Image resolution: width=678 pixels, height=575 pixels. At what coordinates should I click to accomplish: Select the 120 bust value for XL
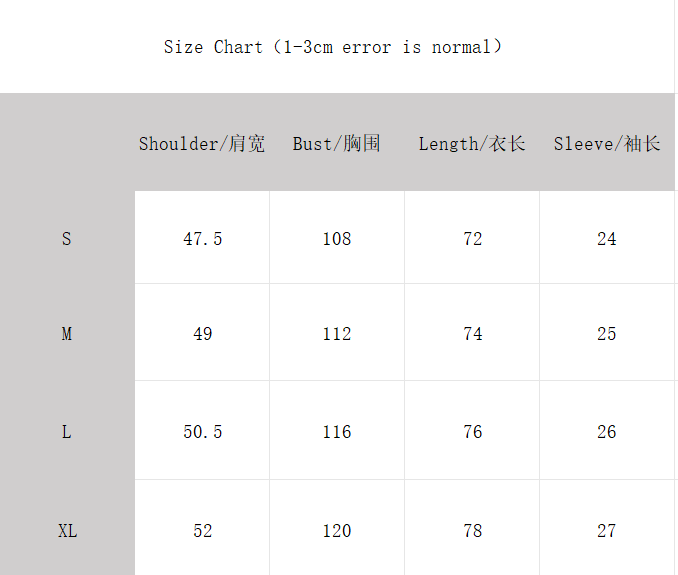(x=337, y=531)
